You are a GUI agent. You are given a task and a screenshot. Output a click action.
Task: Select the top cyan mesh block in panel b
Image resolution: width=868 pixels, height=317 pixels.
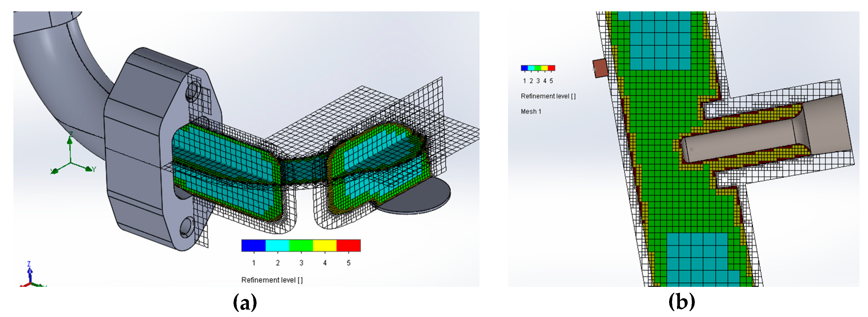pyautogui.click(x=660, y=40)
